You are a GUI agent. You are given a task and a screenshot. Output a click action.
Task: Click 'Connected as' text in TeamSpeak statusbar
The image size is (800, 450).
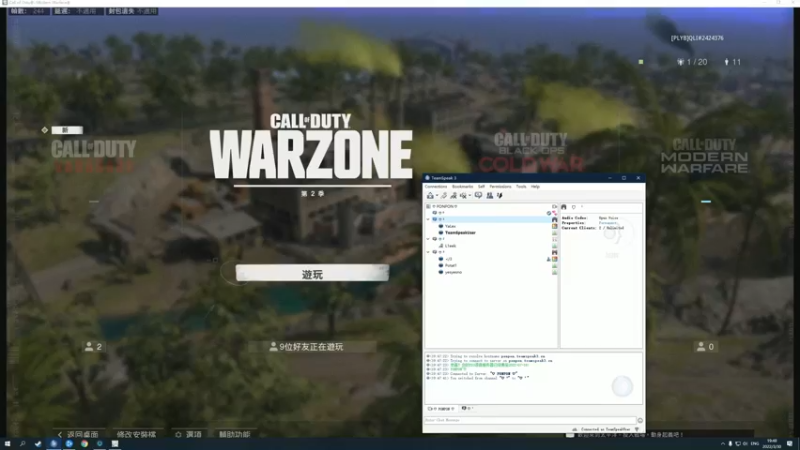606,430
